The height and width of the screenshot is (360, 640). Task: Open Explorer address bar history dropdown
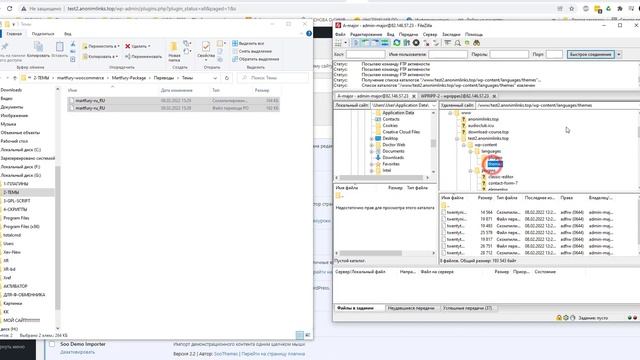215,78
